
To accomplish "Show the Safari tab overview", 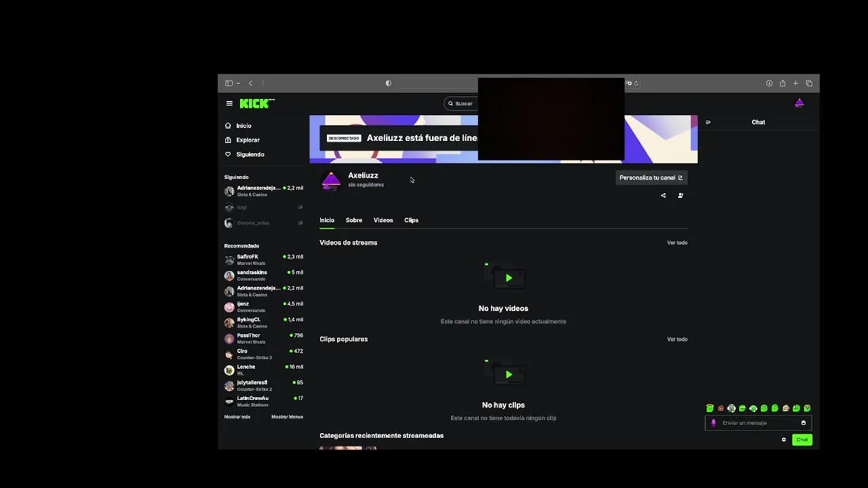I will click(809, 83).
